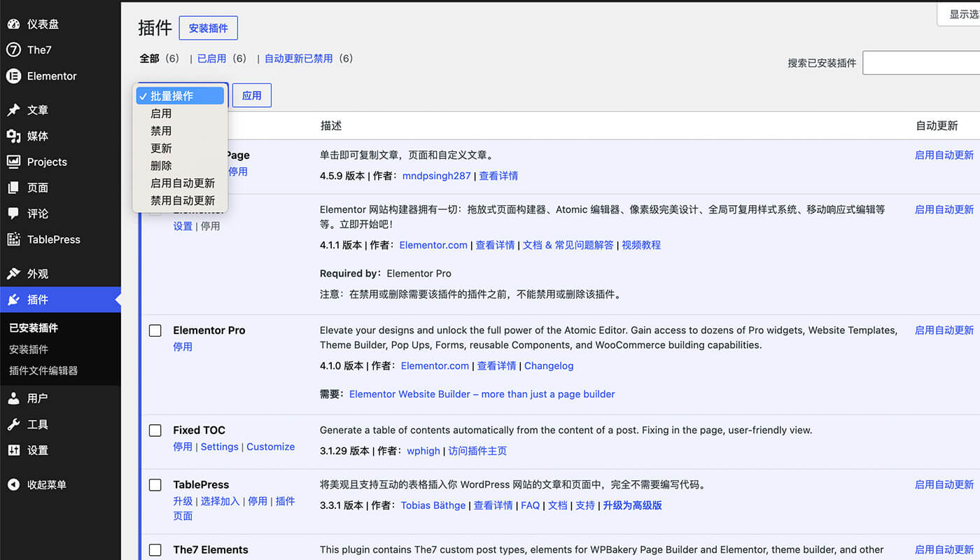Open the Dashboard (仪表盘) sidebar icon
This screenshot has width=980, height=560.
(x=13, y=24)
